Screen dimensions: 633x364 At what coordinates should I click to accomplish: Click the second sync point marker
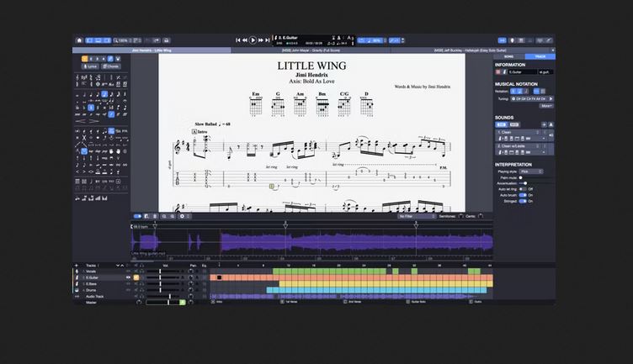[286, 226]
